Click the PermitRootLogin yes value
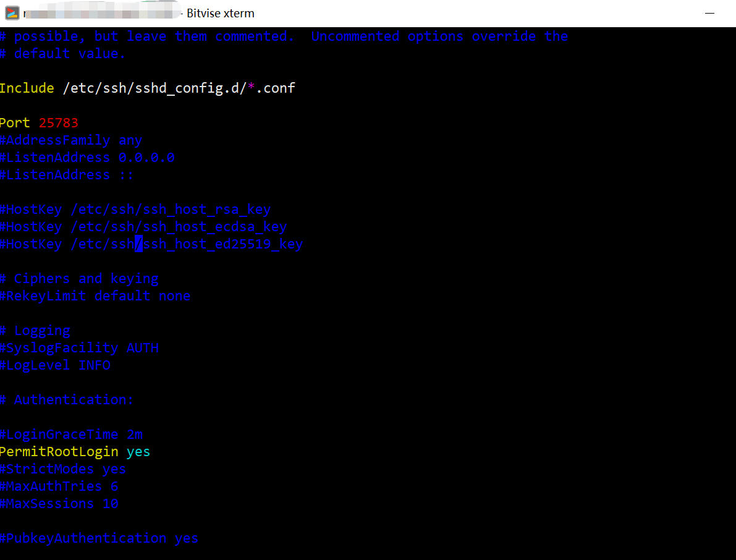This screenshot has width=736, height=560. coord(138,452)
